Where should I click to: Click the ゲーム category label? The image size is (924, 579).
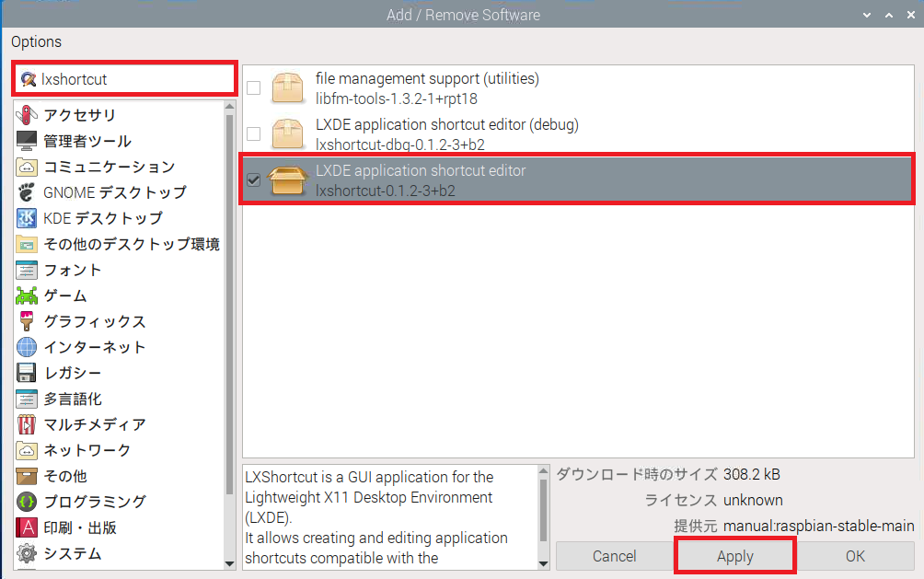[65, 295]
